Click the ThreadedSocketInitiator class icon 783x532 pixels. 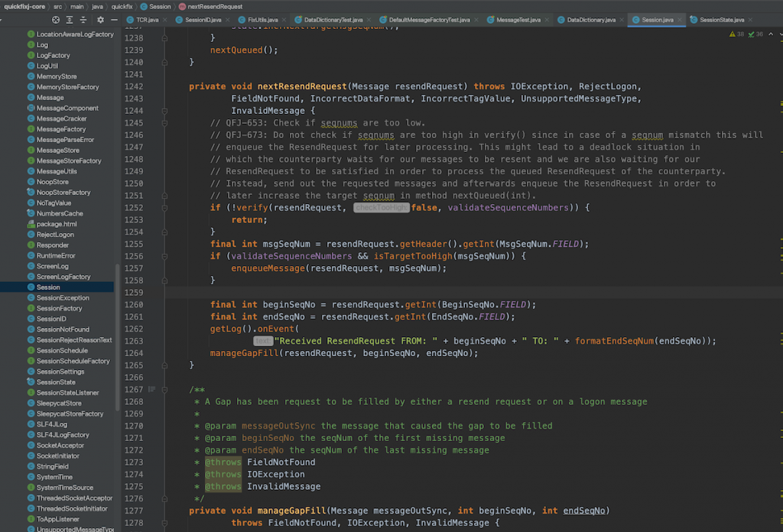[x=31, y=508]
